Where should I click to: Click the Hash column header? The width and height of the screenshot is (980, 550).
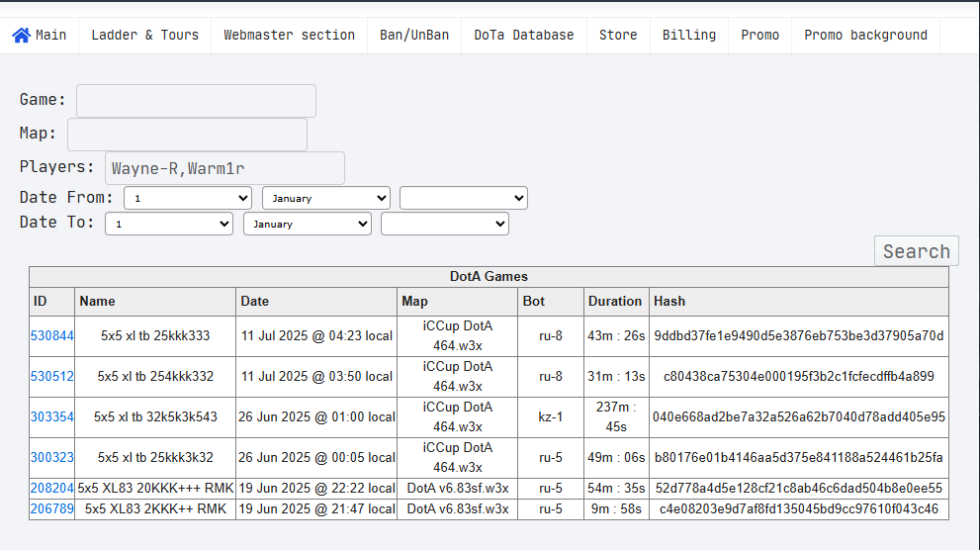click(799, 302)
